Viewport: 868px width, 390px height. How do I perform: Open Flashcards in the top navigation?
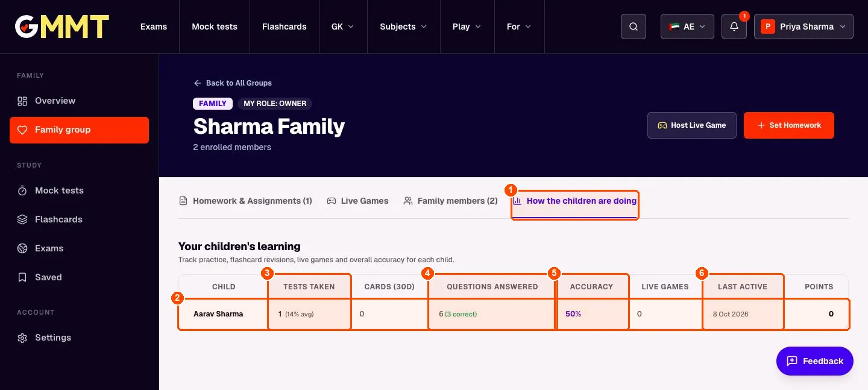tap(285, 27)
